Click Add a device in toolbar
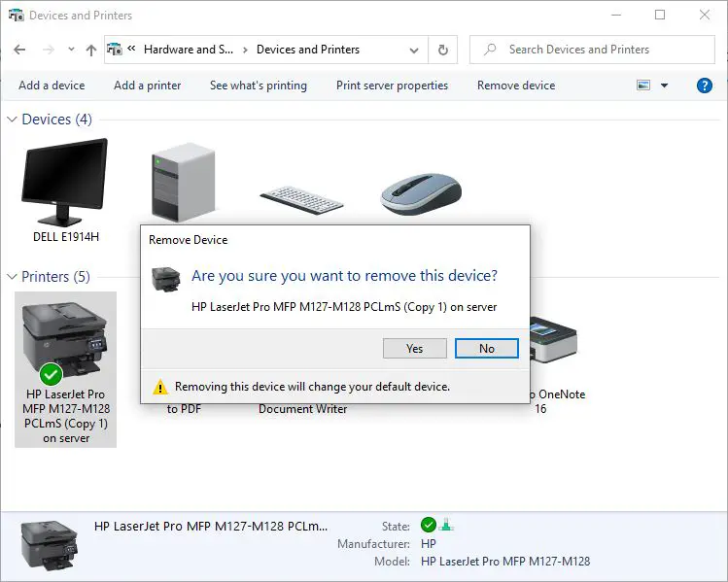This screenshot has width=728, height=582. pyautogui.click(x=52, y=86)
